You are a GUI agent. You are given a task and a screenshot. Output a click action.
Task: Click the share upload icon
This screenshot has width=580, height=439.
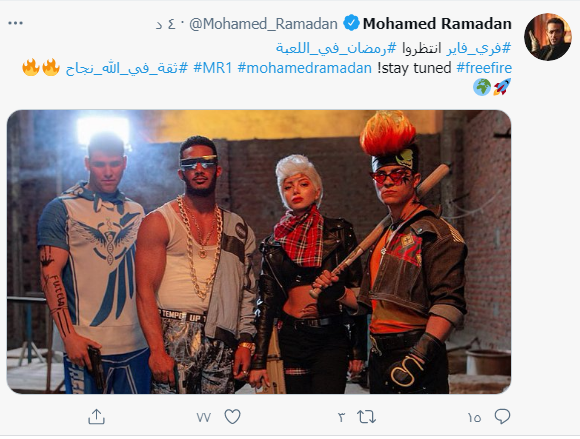tap(97, 417)
